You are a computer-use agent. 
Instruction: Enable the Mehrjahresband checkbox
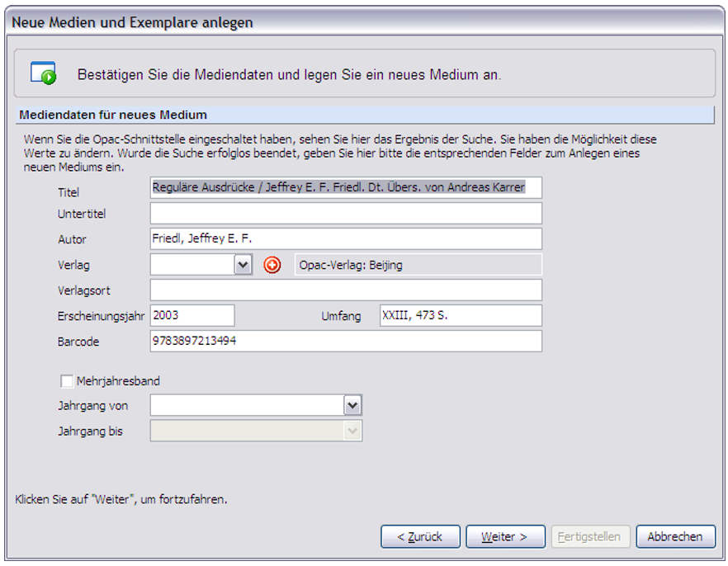pos(67,381)
